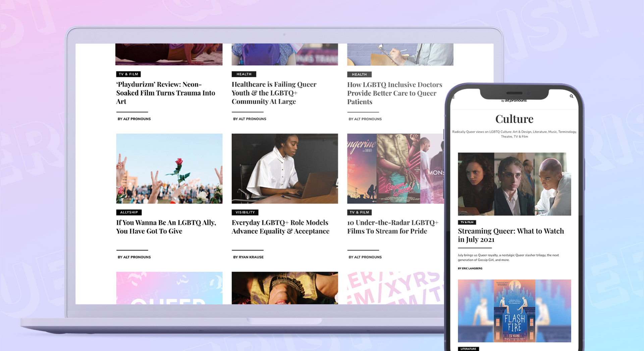The width and height of the screenshot is (644, 351).
Task: Open Streaming Queer: What to Watch headline
Action: 511,235
